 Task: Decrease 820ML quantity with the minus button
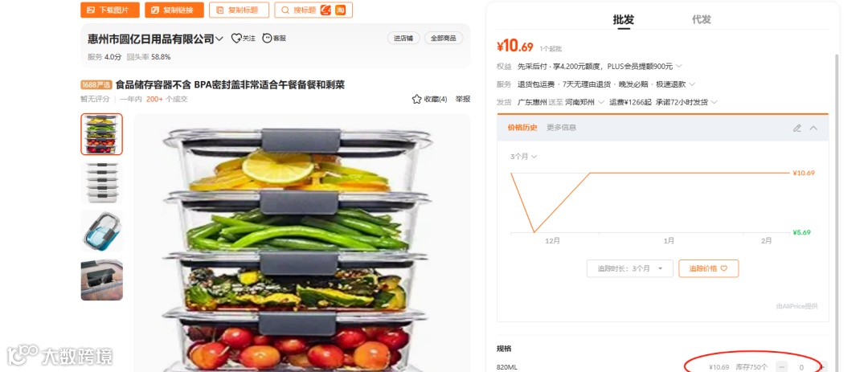tap(782, 367)
